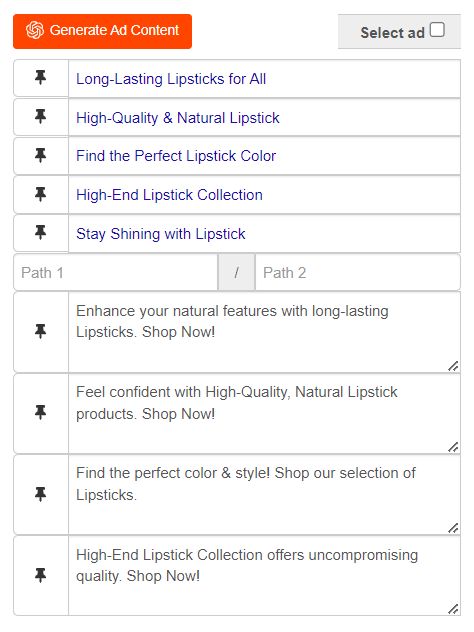
Task: Edit the 'Stay Shining with Lipstick' headline field
Action: tap(264, 234)
